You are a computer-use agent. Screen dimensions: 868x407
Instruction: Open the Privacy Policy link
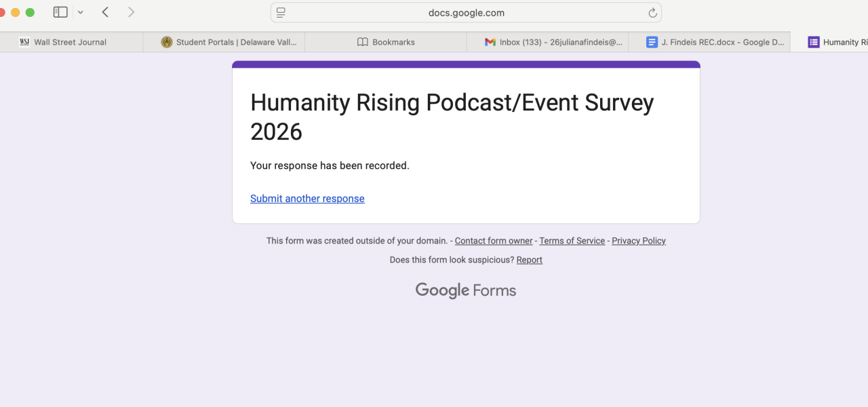[638, 241]
